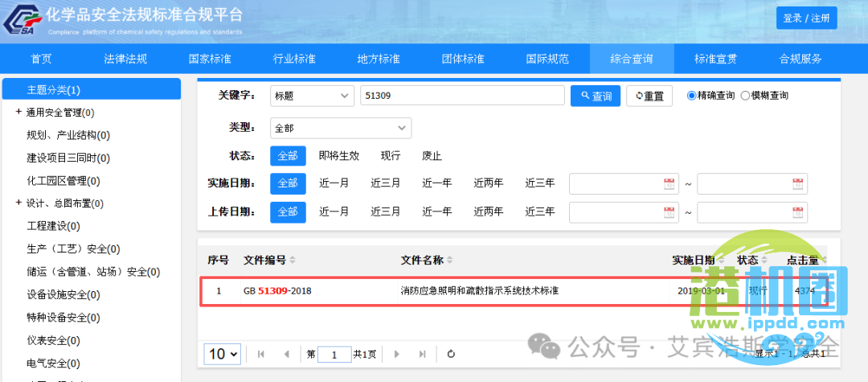
Task: Open 综合查询 navigation tab
Action: pos(632,59)
